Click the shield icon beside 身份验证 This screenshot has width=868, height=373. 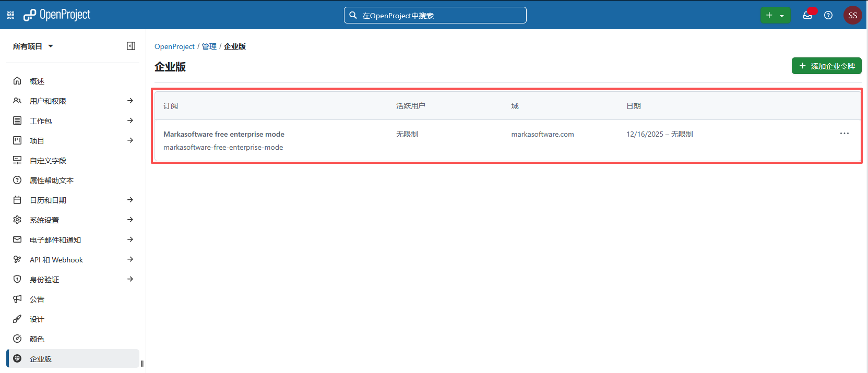[17, 279]
